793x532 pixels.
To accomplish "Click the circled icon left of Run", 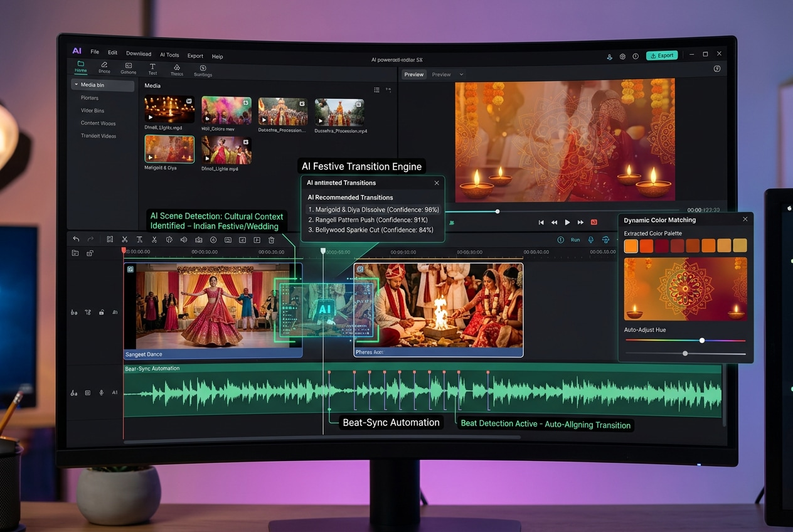I will (x=561, y=240).
